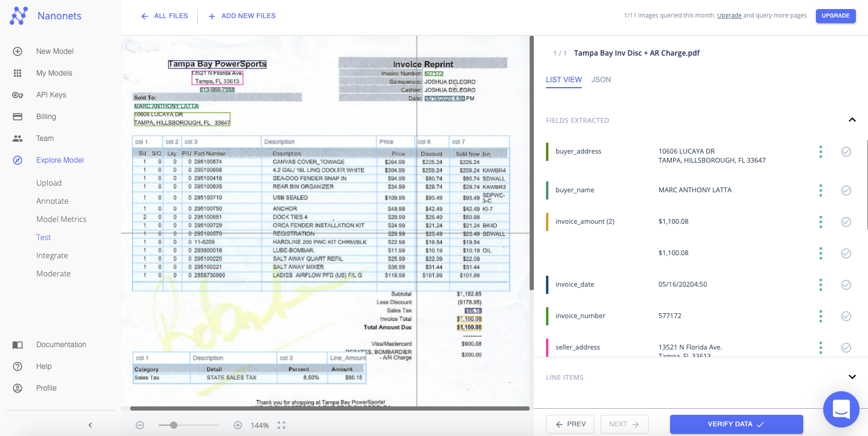Open the chat support bubble
The width and height of the screenshot is (868, 436).
pyautogui.click(x=841, y=409)
